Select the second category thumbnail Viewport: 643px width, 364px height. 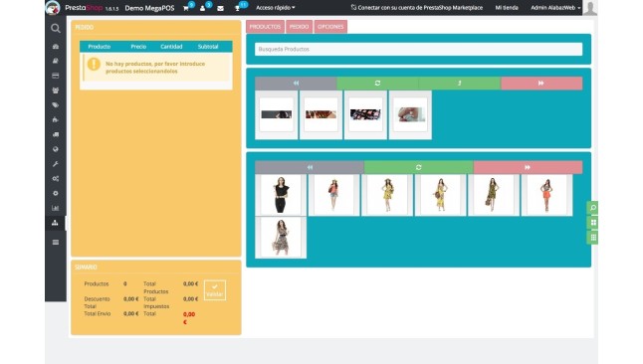click(321, 115)
